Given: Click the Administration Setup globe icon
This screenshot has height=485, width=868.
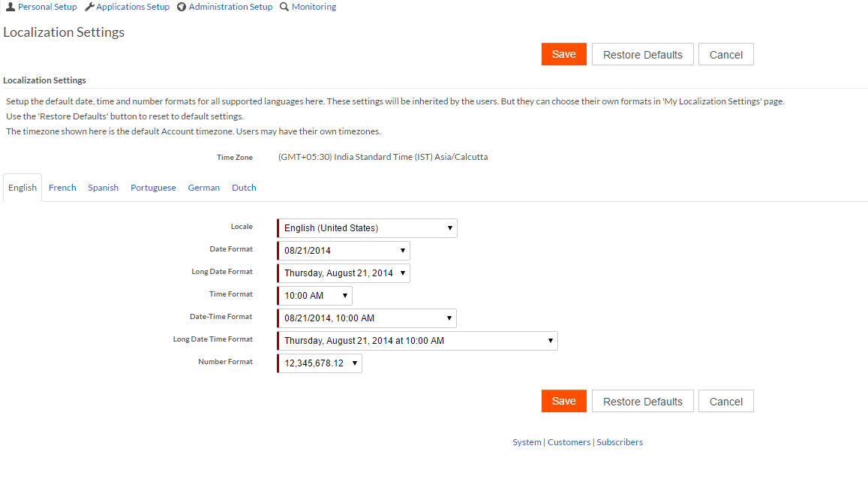Looking at the screenshot, I should click(182, 7).
